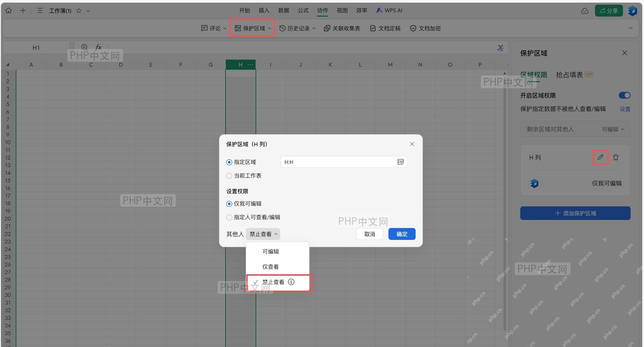644x347 pixels.
Task: Open a new tab with the plus icon
Action: click(x=23, y=10)
